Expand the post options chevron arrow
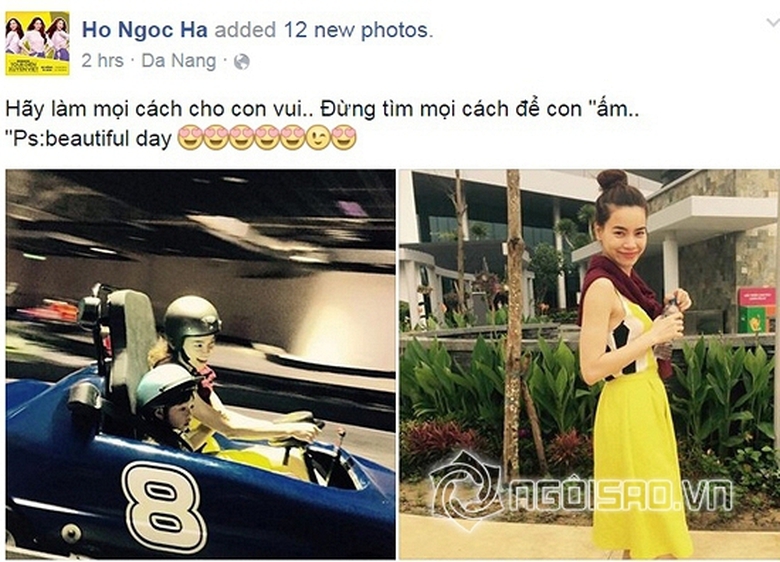 click(x=773, y=21)
